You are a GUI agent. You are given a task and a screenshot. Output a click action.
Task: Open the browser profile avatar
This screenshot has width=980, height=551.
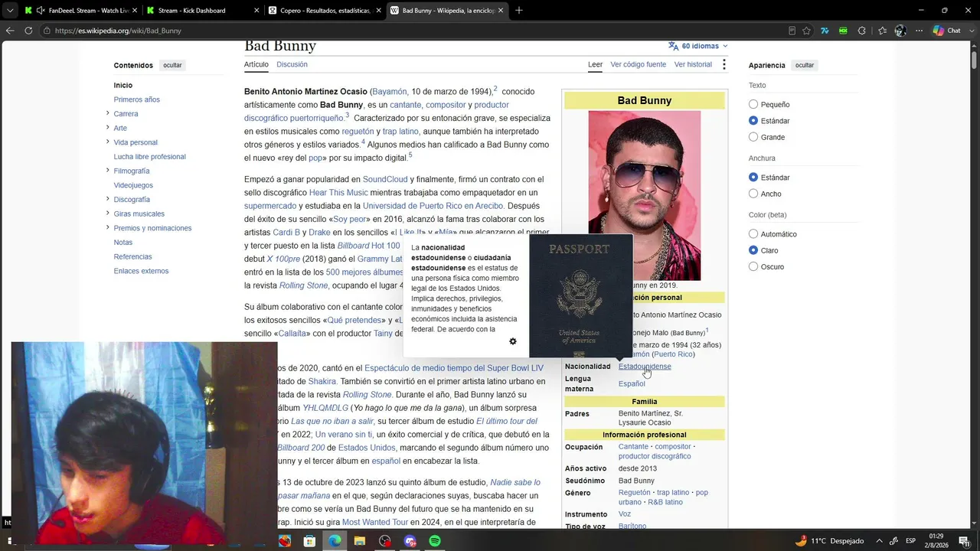pos(900,31)
